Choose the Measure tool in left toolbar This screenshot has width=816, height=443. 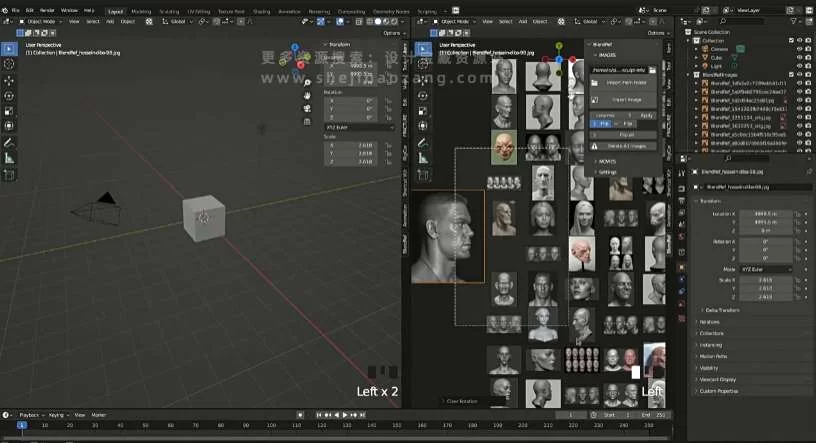(x=9, y=158)
